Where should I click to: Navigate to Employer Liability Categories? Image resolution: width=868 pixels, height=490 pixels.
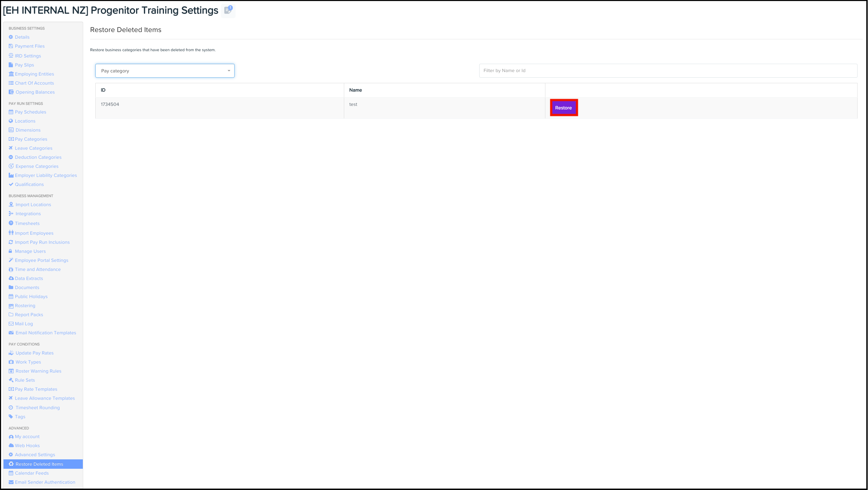tap(46, 175)
